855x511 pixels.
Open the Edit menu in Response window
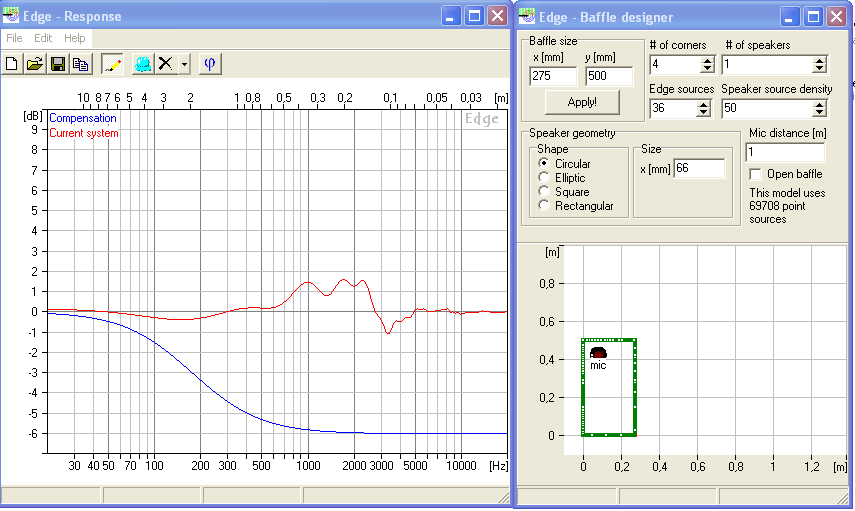(x=43, y=38)
